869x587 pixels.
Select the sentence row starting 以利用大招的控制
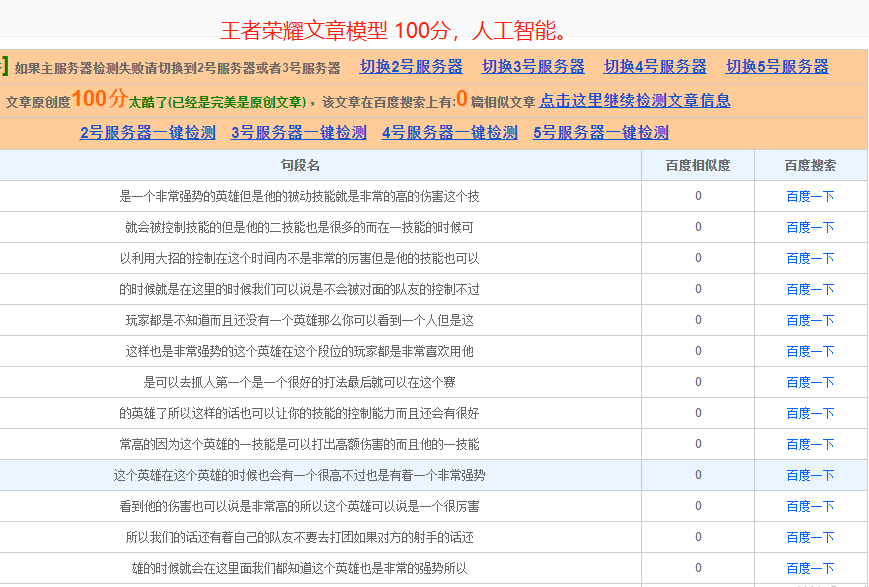point(300,259)
